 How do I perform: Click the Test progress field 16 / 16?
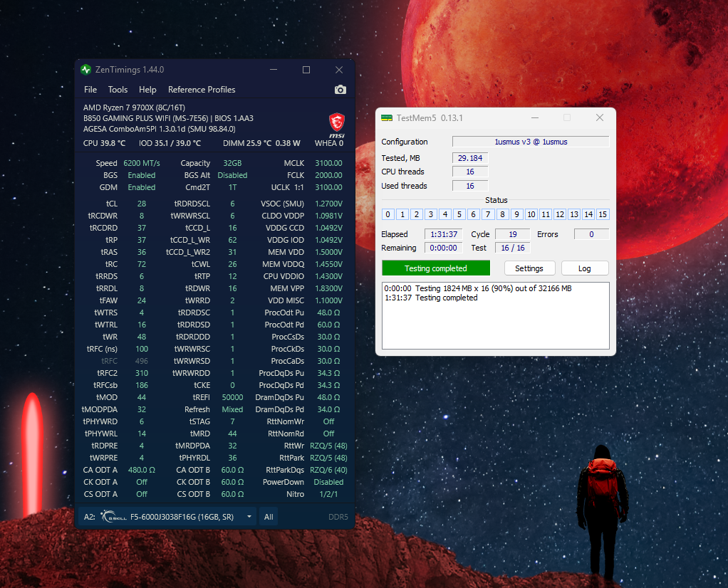tap(513, 248)
